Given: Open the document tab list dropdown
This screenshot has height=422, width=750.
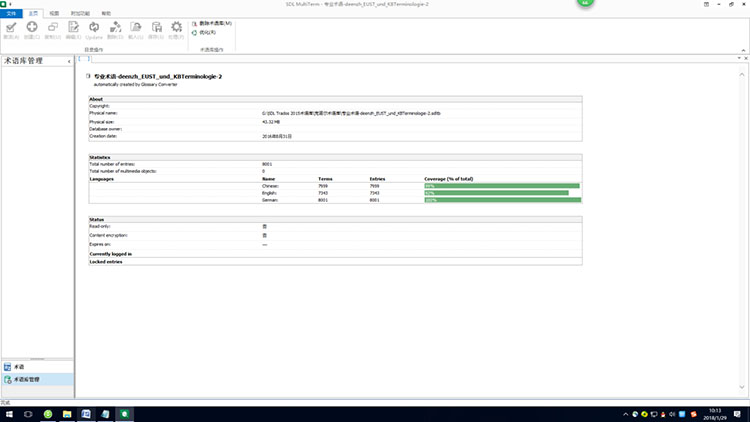Looking at the screenshot, I should tap(739, 58).
